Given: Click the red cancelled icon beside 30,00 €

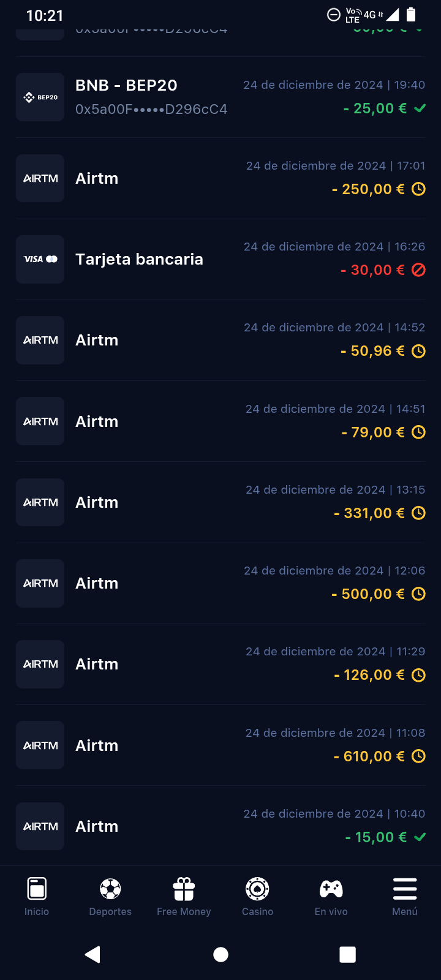Looking at the screenshot, I should 418,270.
